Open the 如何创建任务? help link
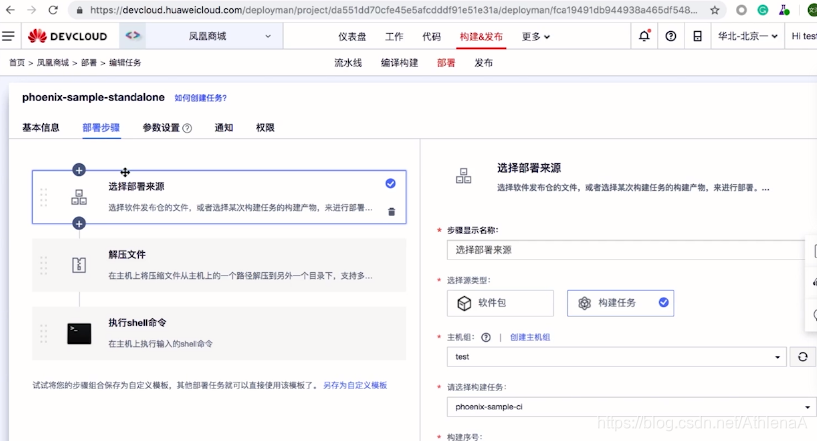This screenshot has height=441, width=817. [201, 98]
